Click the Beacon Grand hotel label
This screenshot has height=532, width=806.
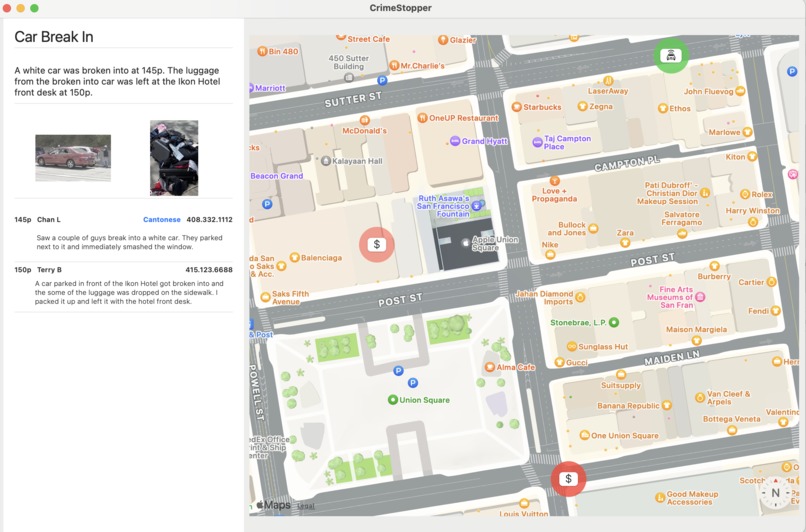(277, 176)
